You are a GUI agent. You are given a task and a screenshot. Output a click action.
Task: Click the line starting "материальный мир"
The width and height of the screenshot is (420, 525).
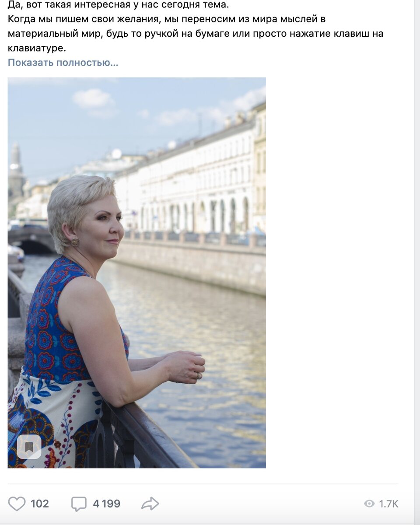(196, 34)
